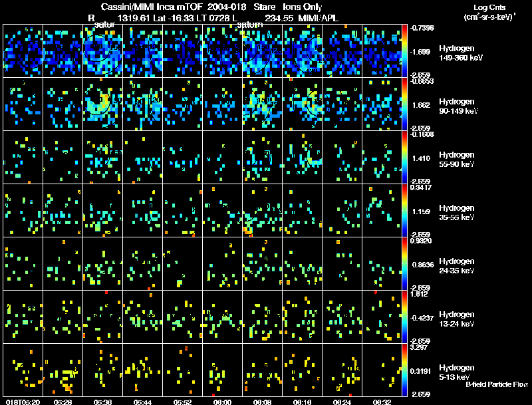This screenshot has width=532, height=405.
Task: Click the MIMI/APL credit text
Action: [x=319, y=18]
